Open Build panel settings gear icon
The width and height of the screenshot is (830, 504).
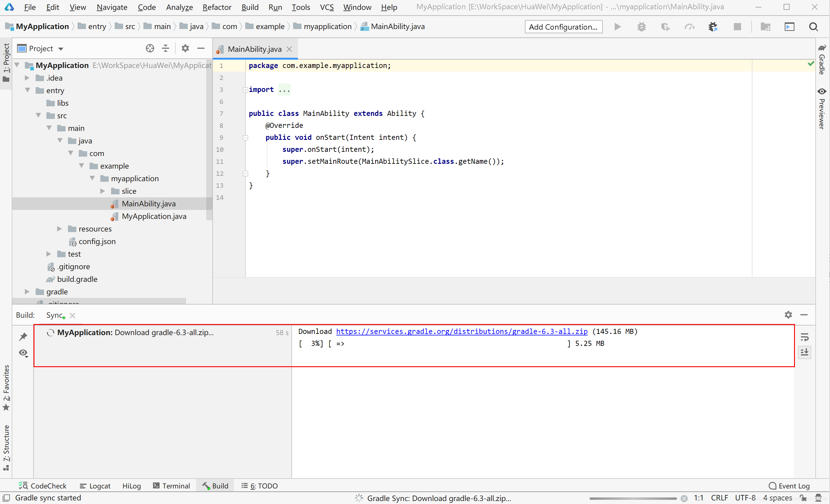pos(788,315)
